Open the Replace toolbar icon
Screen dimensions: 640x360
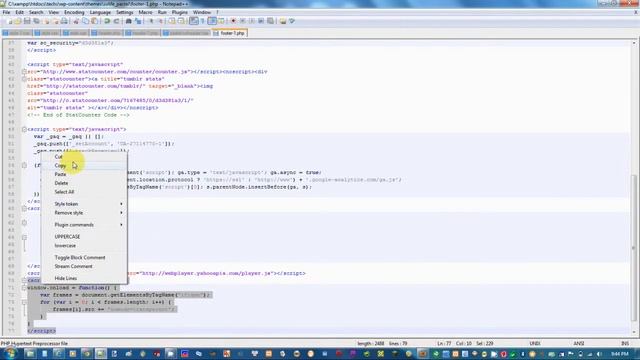(x=138, y=21)
